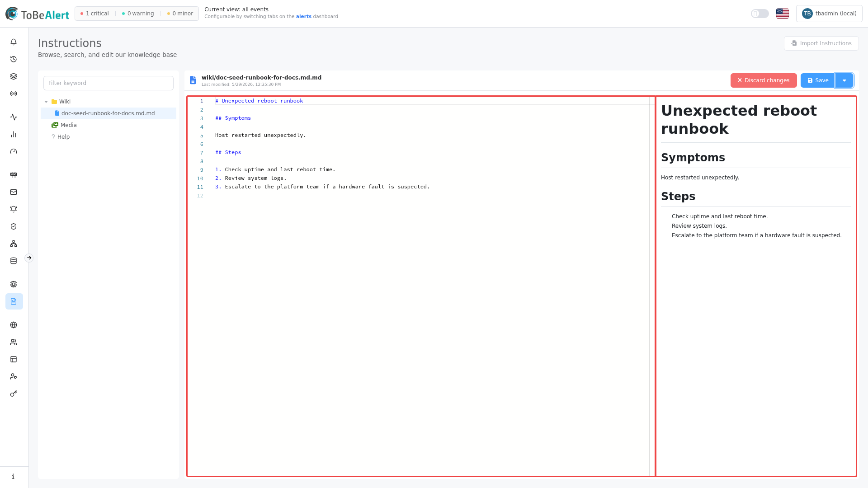Open the stacked layers sidebar icon

click(14, 76)
